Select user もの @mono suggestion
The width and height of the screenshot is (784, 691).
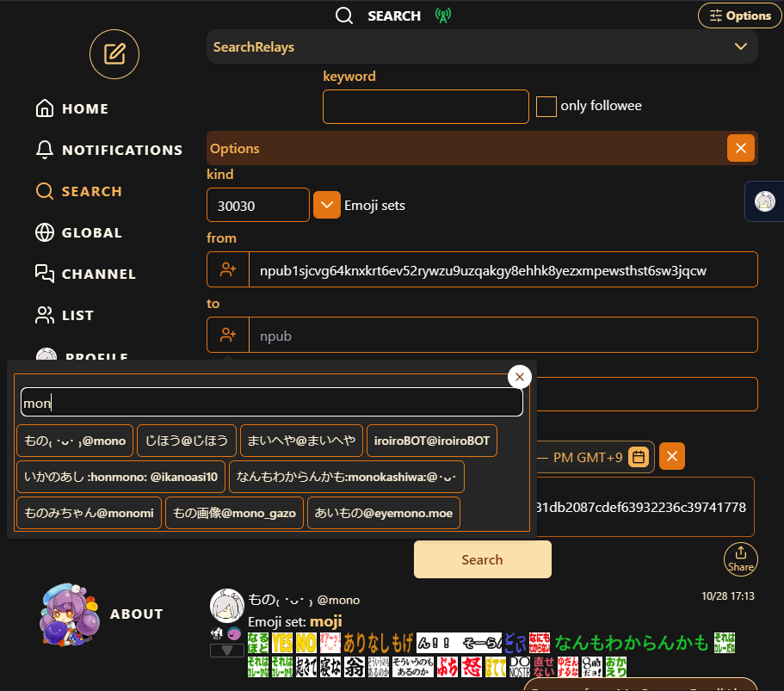coord(75,441)
